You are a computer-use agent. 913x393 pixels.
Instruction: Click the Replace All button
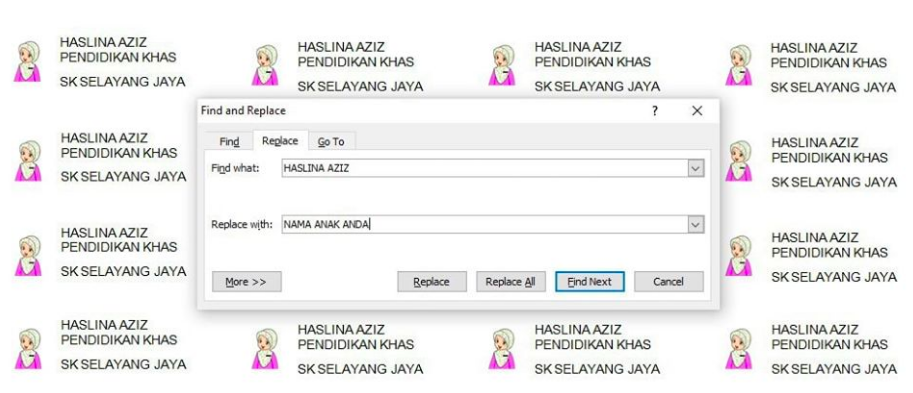pos(511,282)
